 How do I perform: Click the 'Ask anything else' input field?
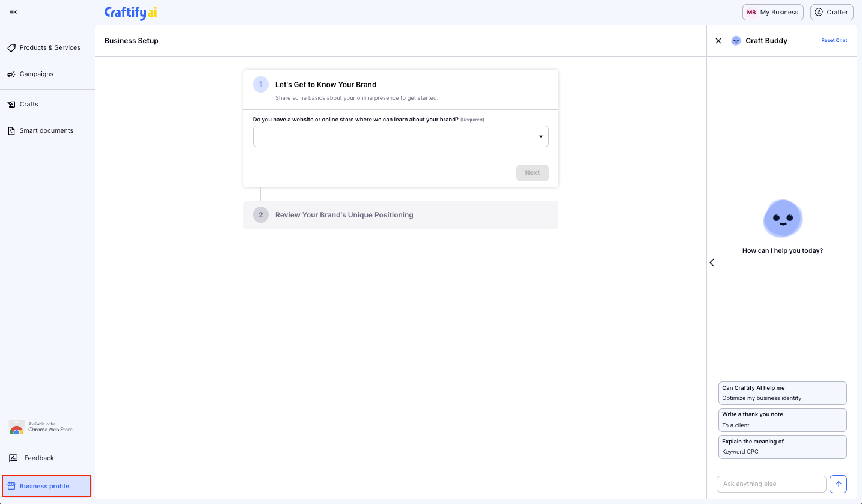[771, 484]
